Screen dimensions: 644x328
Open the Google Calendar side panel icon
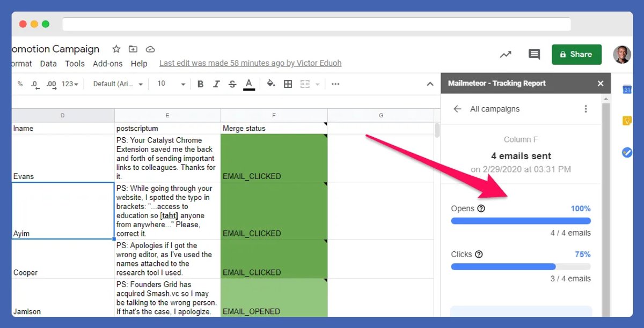[627, 90]
